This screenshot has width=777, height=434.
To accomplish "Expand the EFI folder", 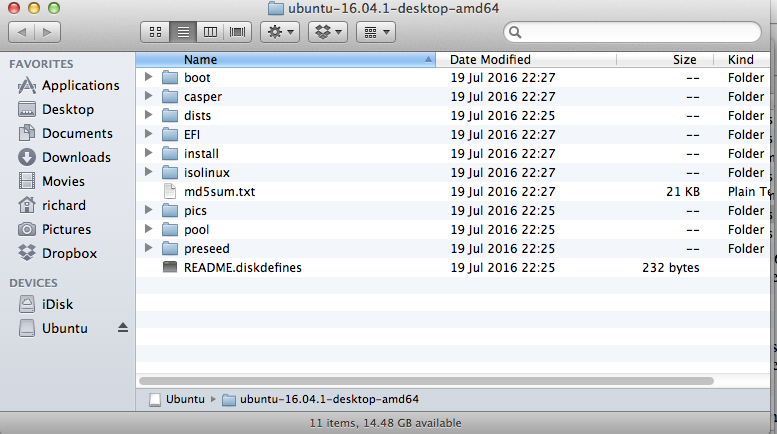I will (x=148, y=134).
